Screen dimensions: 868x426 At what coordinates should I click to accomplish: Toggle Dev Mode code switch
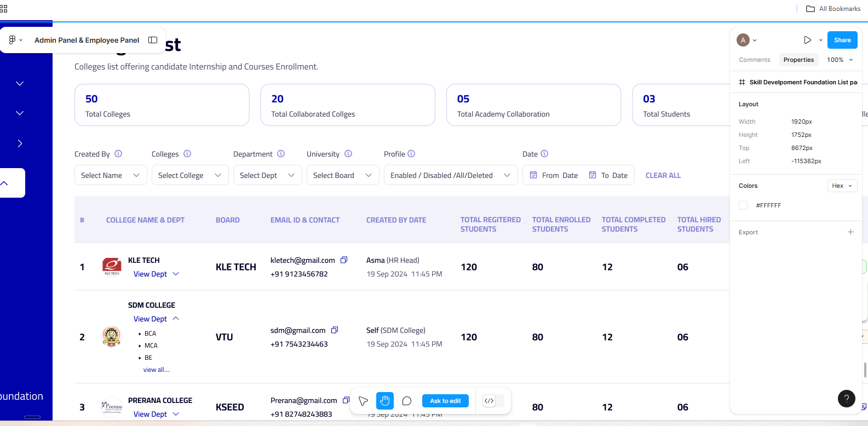[x=493, y=401]
